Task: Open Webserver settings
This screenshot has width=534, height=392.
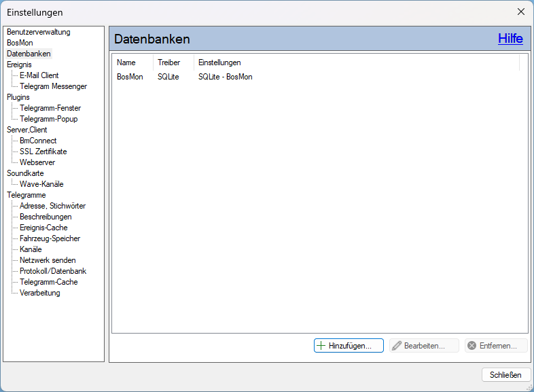Action: point(37,162)
